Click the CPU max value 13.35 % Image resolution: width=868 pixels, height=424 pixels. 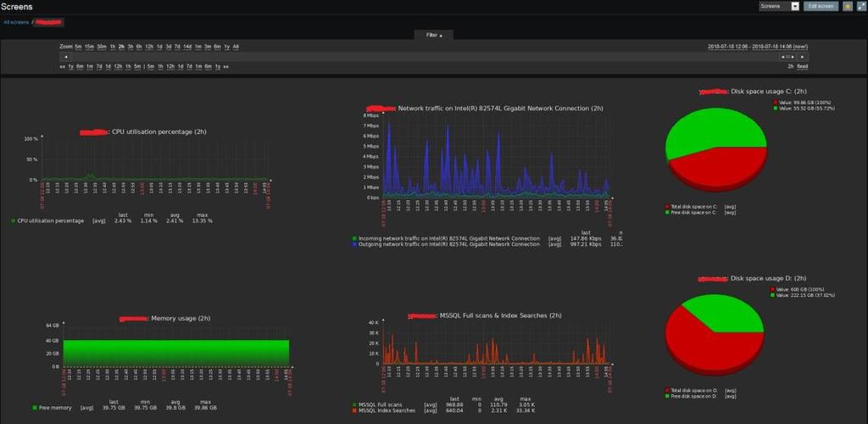(203, 220)
